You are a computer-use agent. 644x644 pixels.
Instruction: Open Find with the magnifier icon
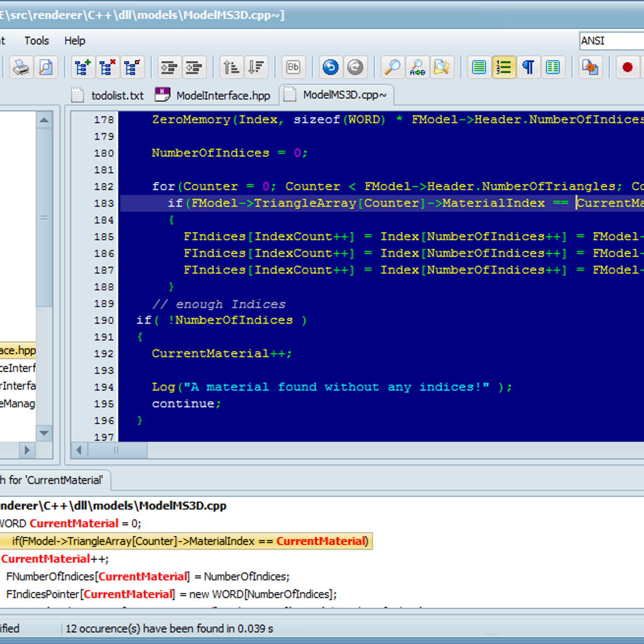393,68
